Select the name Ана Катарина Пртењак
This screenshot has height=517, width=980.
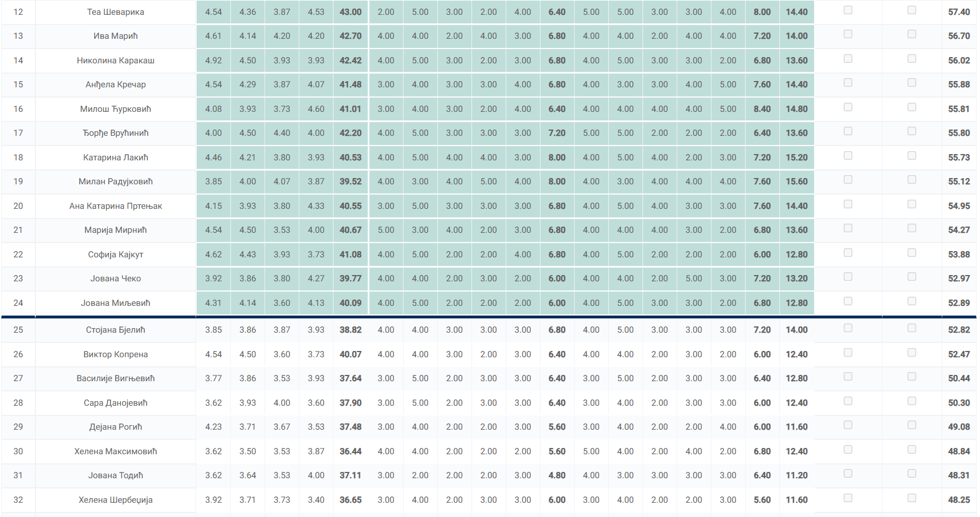point(116,206)
